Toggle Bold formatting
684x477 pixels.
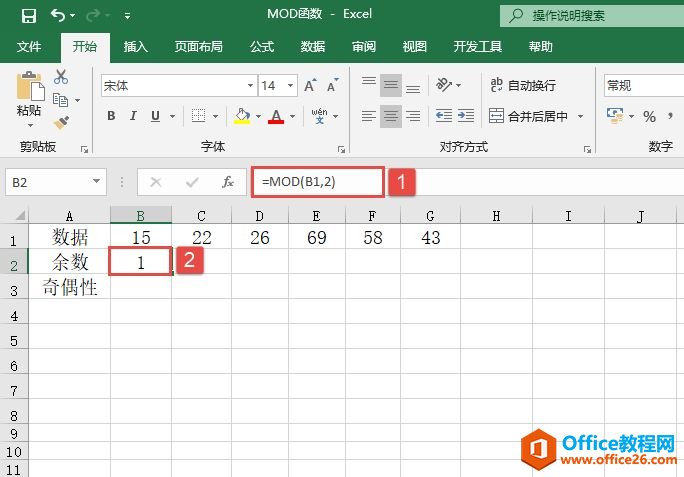coord(111,116)
